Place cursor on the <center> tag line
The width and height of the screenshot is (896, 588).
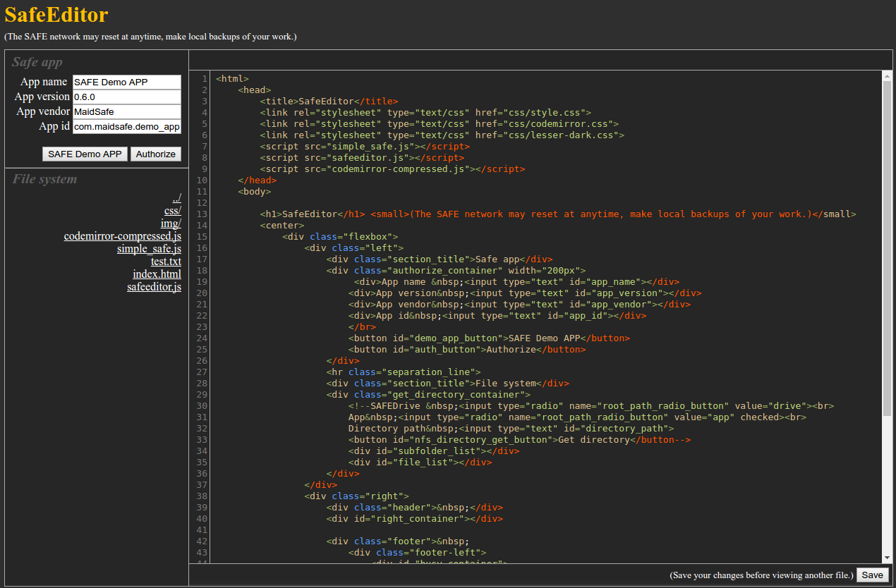(281, 226)
